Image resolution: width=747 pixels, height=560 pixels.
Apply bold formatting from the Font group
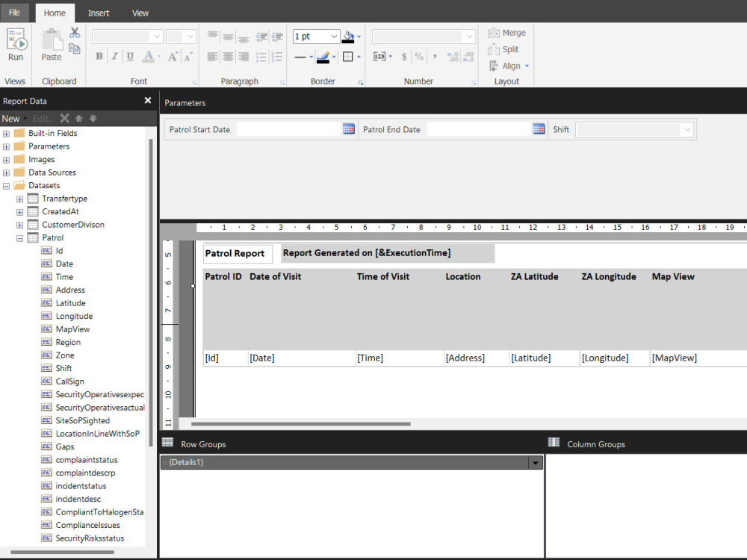pyautogui.click(x=99, y=56)
